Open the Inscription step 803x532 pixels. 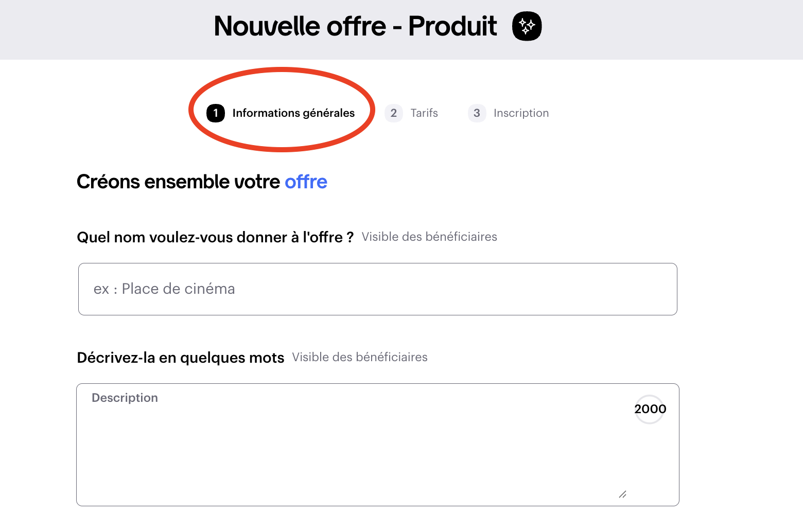click(x=521, y=113)
